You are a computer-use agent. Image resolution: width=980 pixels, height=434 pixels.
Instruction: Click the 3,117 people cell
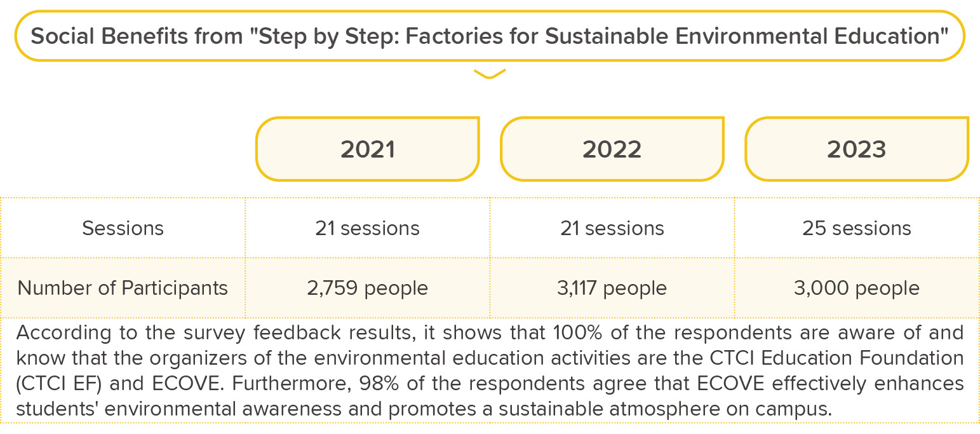point(612,288)
